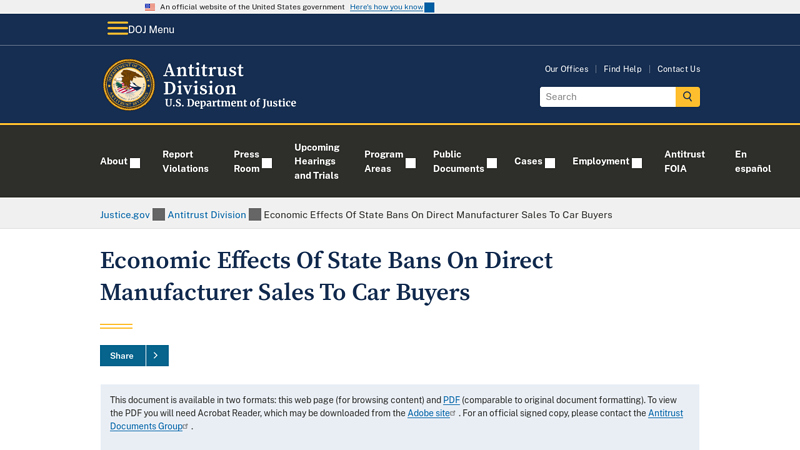Open the PDF version link
The image size is (800, 450).
coord(451,400)
